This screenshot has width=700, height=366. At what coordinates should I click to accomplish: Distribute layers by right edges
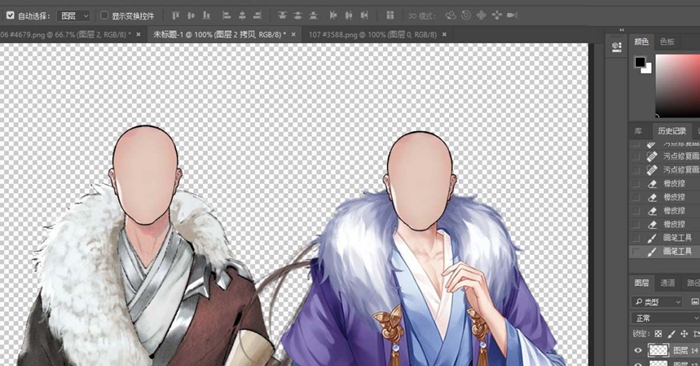pos(365,16)
